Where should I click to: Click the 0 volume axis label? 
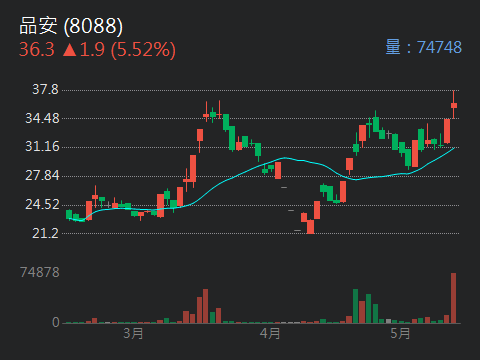(56, 322)
